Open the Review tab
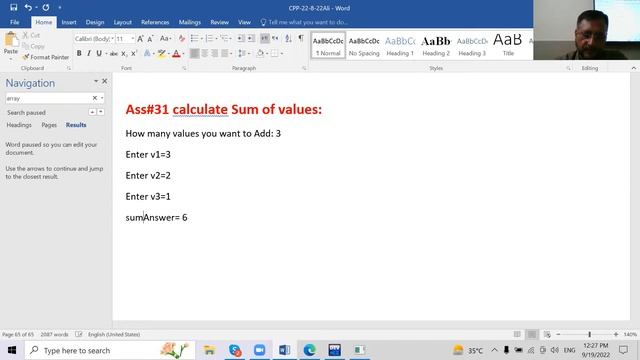The height and width of the screenshot is (360, 640). click(219, 22)
